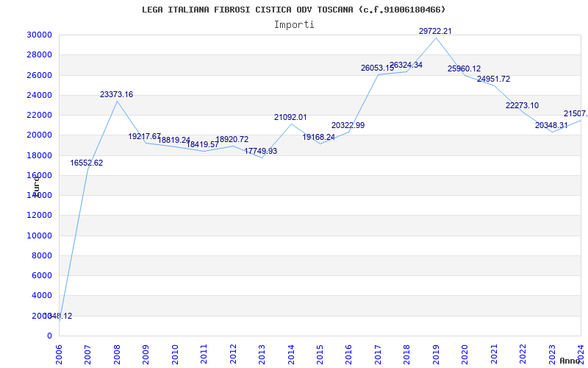Click the y-axis value 22000
Screen dimensions: 588x368
pyautogui.click(x=40, y=115)
